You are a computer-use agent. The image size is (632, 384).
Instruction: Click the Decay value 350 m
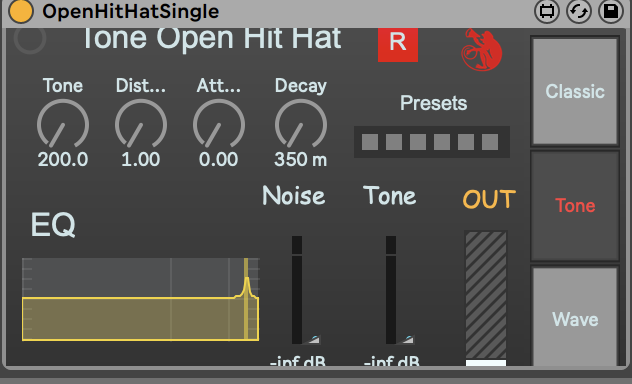301,160
